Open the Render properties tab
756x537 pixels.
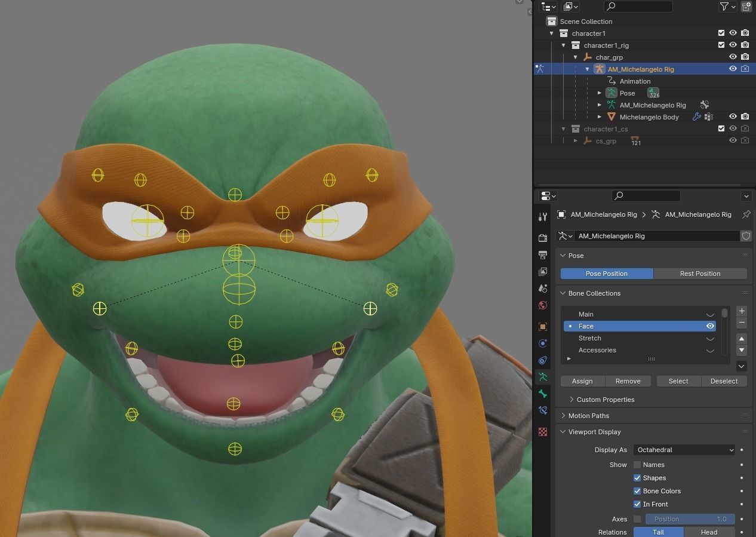[543, 238]
